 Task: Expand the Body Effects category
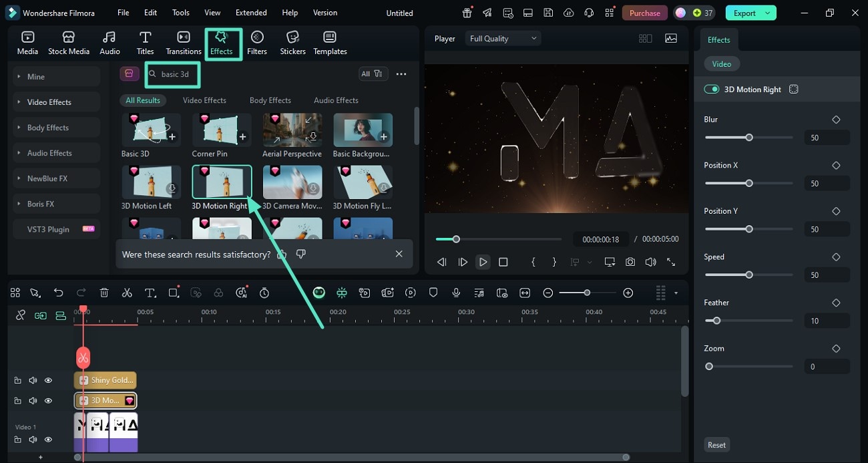click(x=56, y=128)
